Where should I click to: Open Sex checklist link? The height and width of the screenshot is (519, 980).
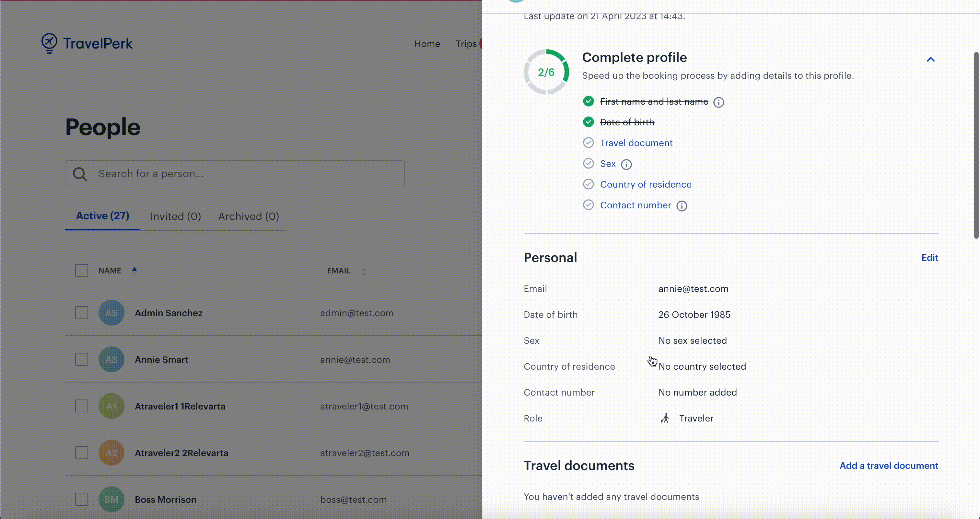(x=608, y=164)
